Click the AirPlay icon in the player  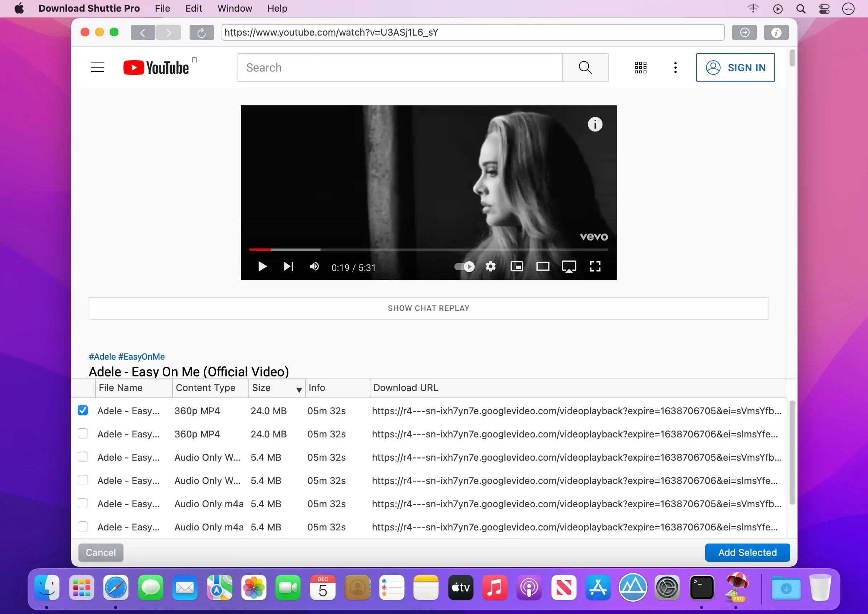tap(569, 267)
